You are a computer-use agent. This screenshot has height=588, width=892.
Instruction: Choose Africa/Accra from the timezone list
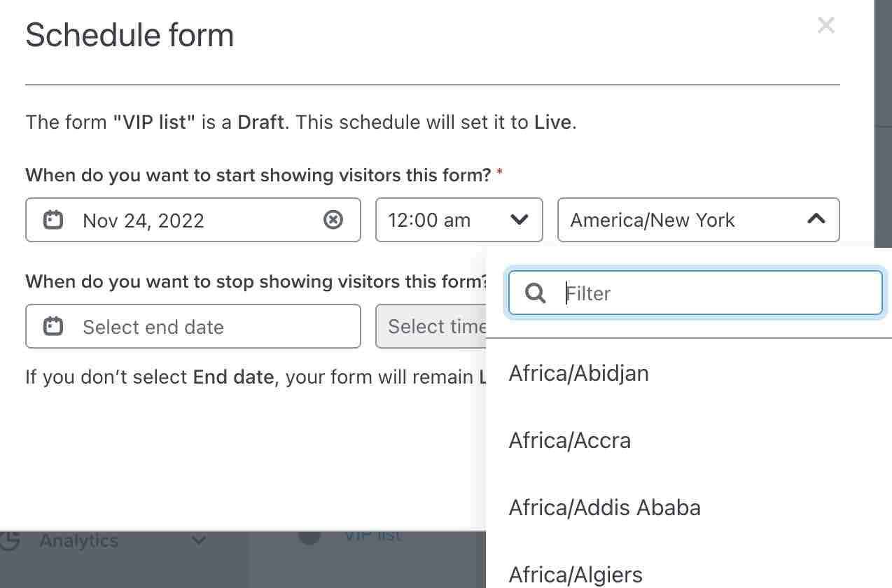tap(569, 440)
